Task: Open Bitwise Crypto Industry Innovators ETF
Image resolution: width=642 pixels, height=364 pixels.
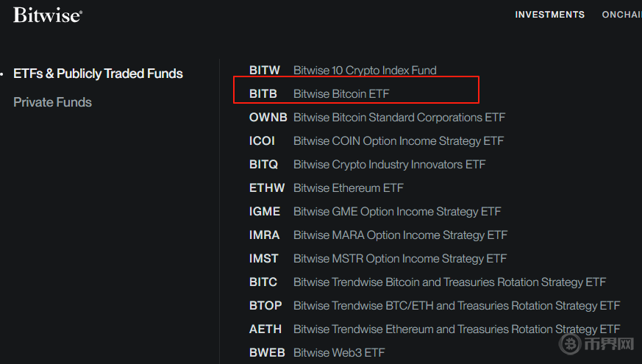Action: 390,165
